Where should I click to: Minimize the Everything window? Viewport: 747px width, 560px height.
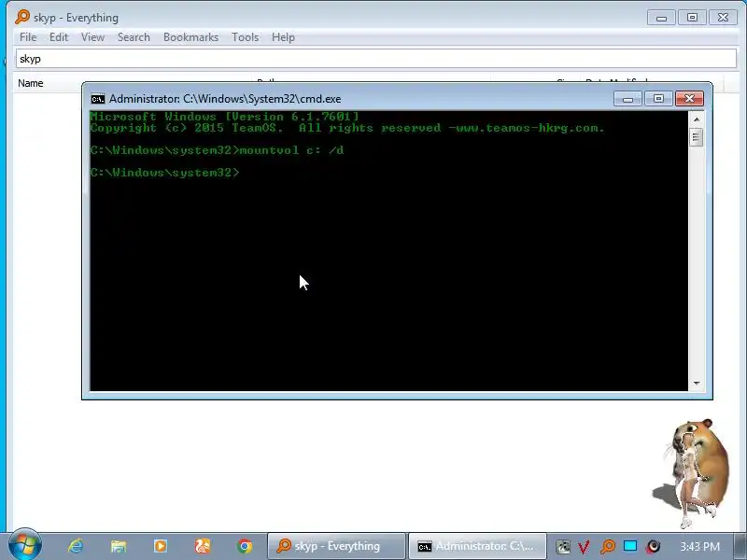(661, 18)
